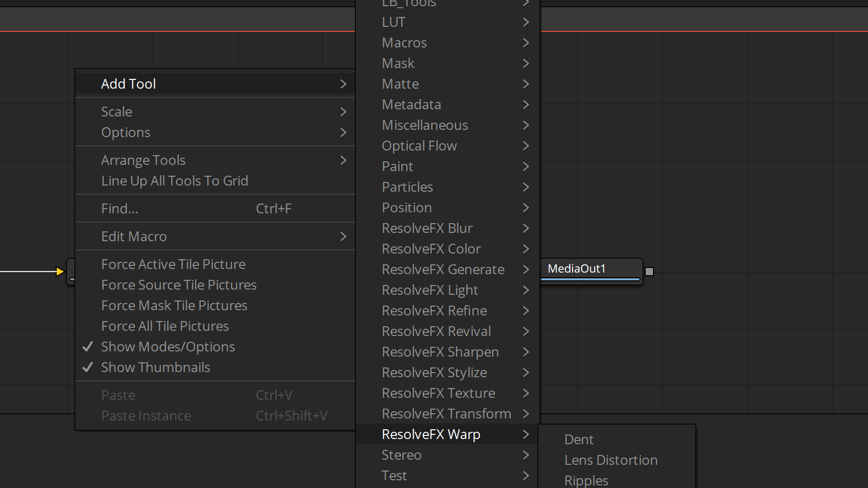Open ResolveFX Refine category
This screenshot has width=868, height=488.
pos(448,311)
